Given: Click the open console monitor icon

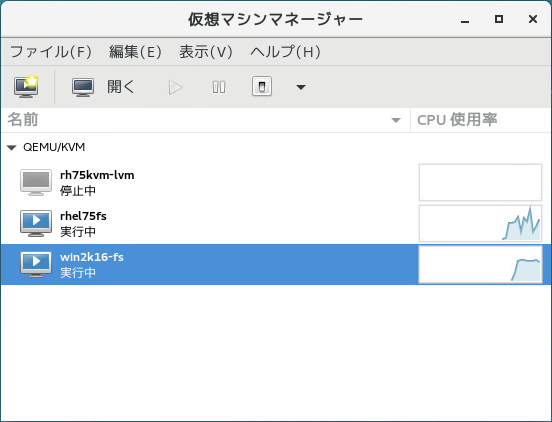Looking at the screenshot, I should coord(83,87).
